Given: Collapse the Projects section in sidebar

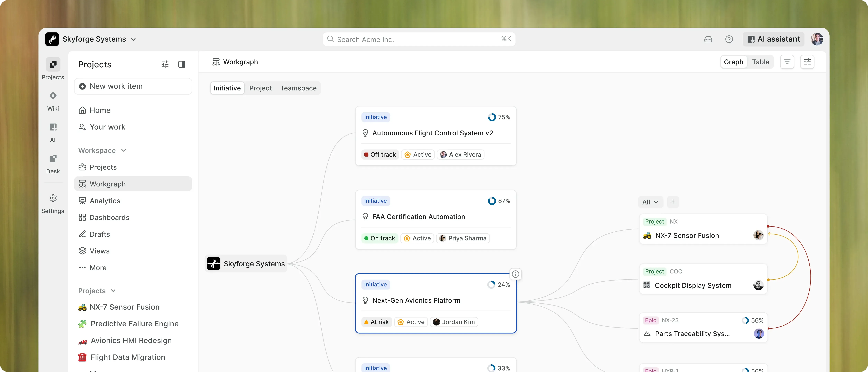Looking at the screenshot, I should (x=97, y=291).
